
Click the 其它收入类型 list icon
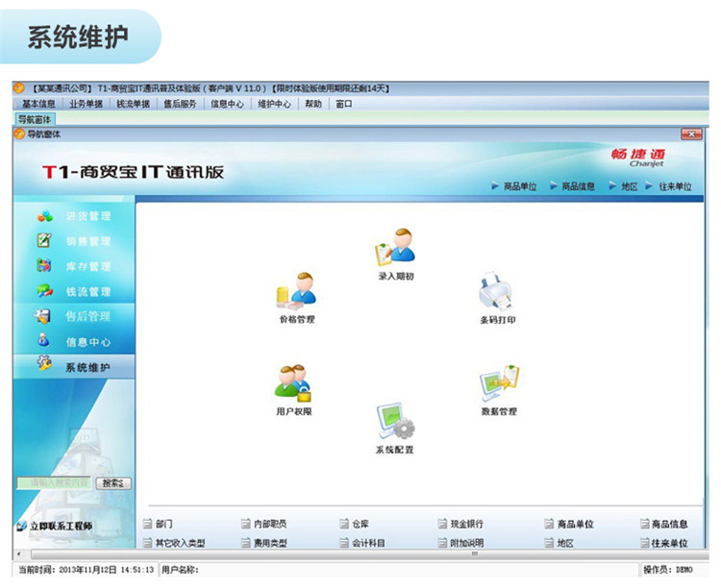point(147,543)
